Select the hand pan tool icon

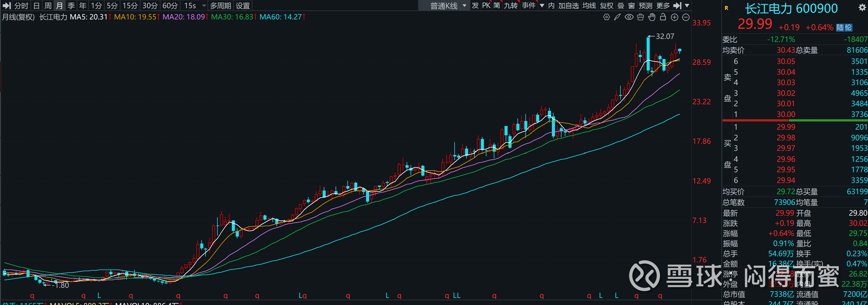pos(652,17)
